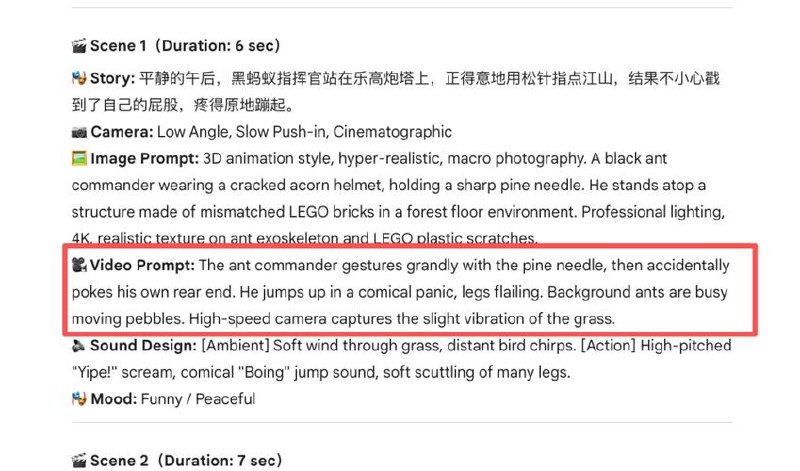The image size is (800, 471).
Task: Click the Camera: label text
Action: [x=122, y=132]
